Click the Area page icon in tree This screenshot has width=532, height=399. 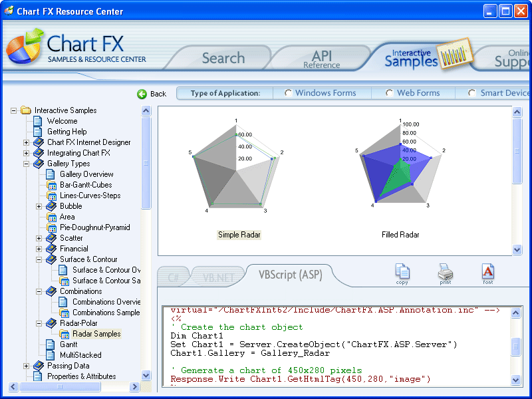point(52,217)
